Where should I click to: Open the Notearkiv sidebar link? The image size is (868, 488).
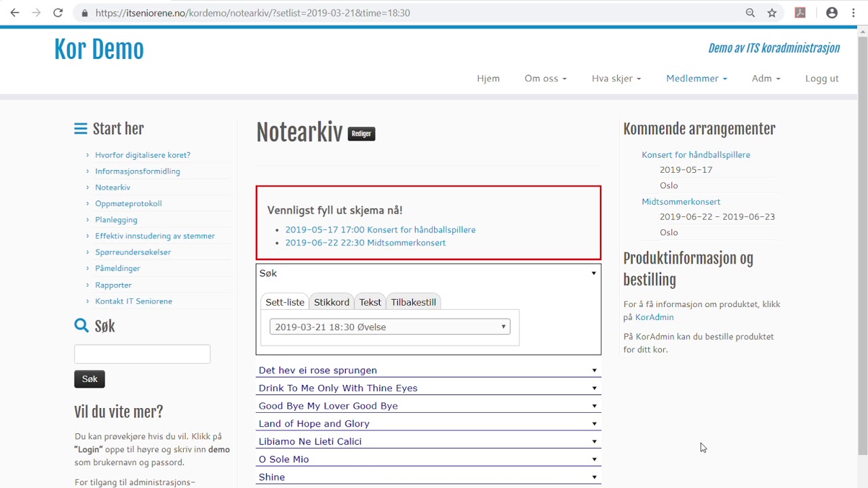click(113, 188)
